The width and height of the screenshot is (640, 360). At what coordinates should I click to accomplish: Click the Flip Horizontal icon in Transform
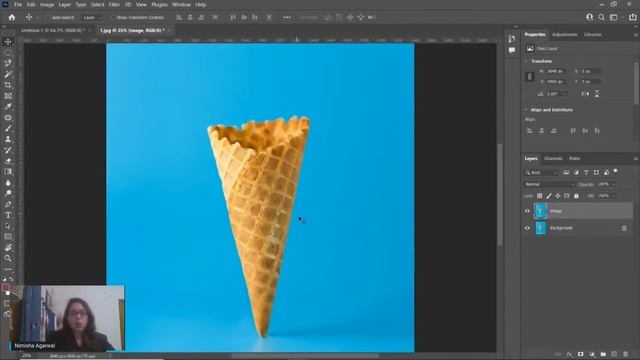(x=585, y=94)
